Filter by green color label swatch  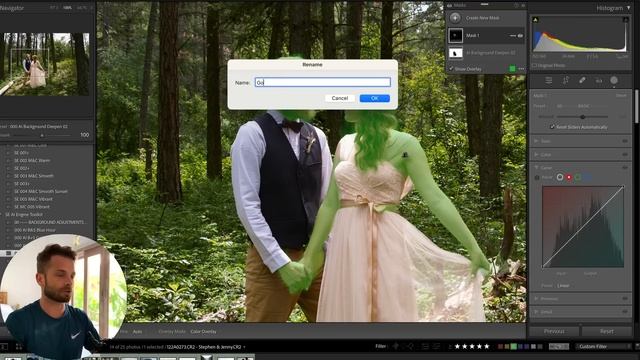[513, 347]
